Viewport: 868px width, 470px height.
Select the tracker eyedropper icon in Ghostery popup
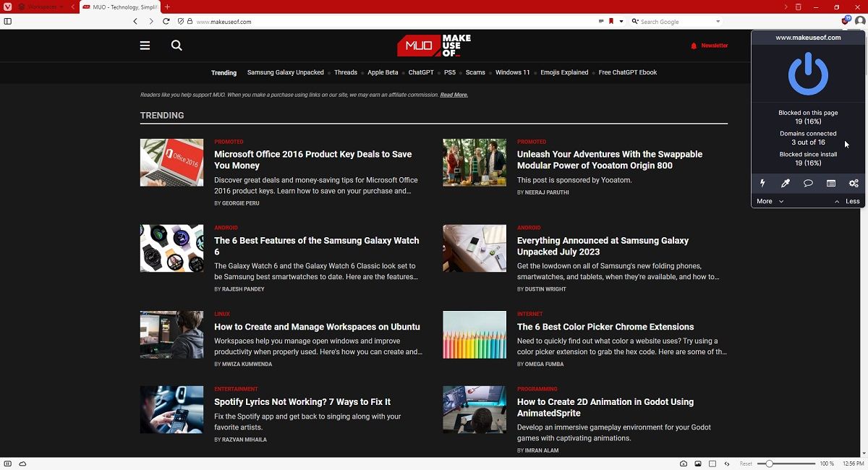point(785,183)
